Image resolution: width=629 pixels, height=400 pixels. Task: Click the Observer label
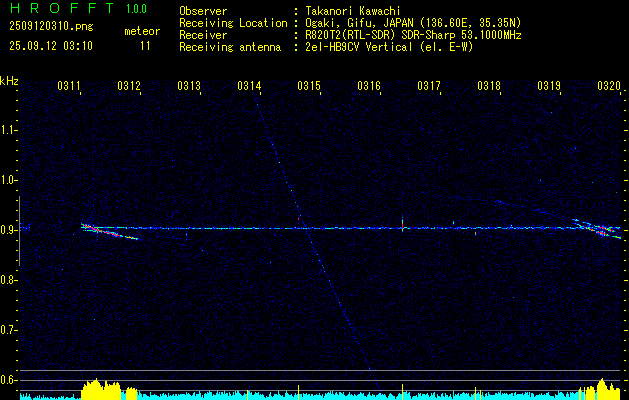click(x=203, y=11)
